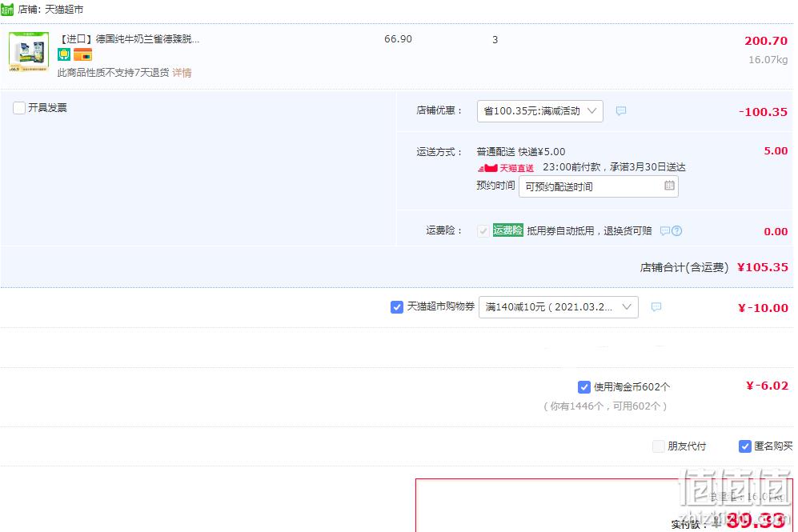The image size is (798, 532).
Task: Expand the 满140减10元 coupon dropdown
Action: pos(559,307)
